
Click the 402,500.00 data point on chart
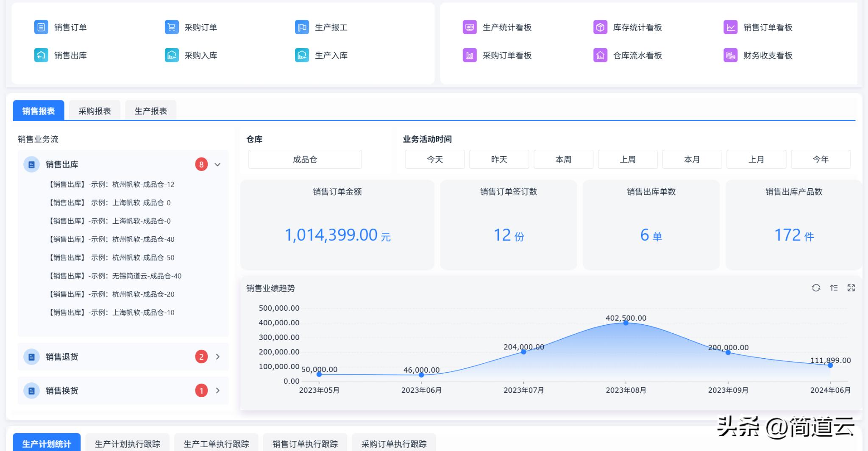[626, 323]
